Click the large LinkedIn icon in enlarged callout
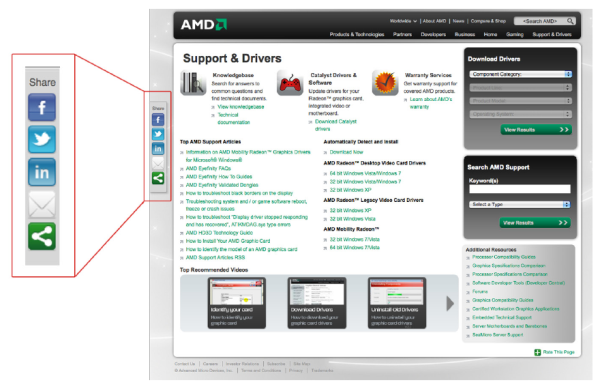Image resolution: width=601 pixels, height=389 pixels. 42,172
